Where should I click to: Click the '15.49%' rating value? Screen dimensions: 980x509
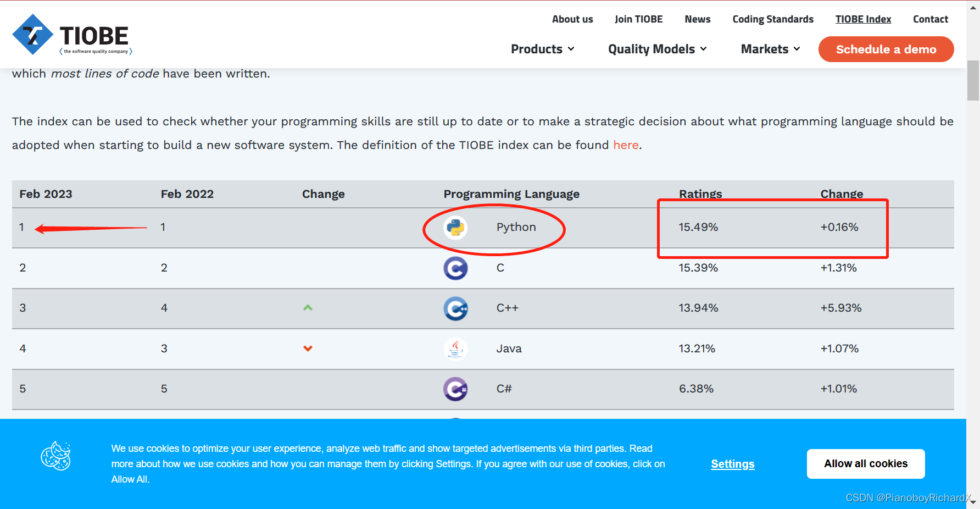click(698, 227)
